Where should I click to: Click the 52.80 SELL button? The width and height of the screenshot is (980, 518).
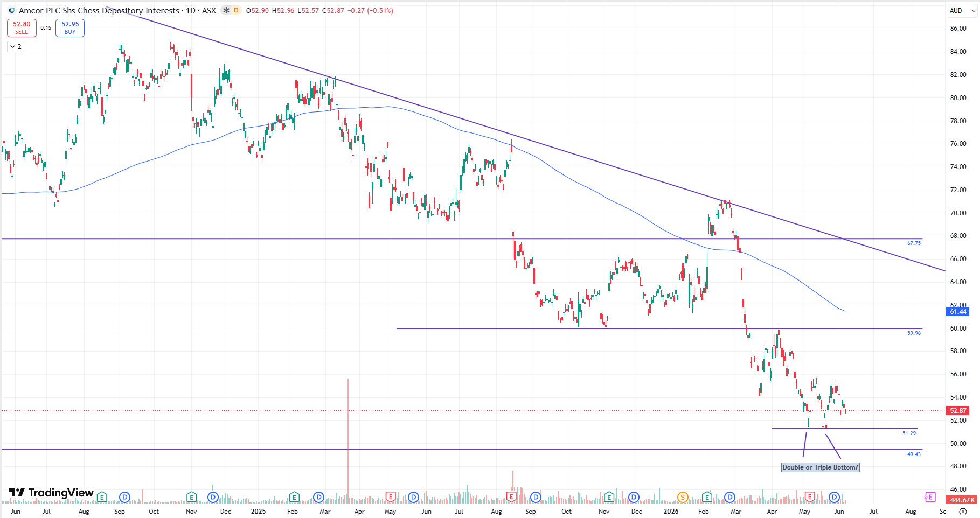(x=22, y=28)
